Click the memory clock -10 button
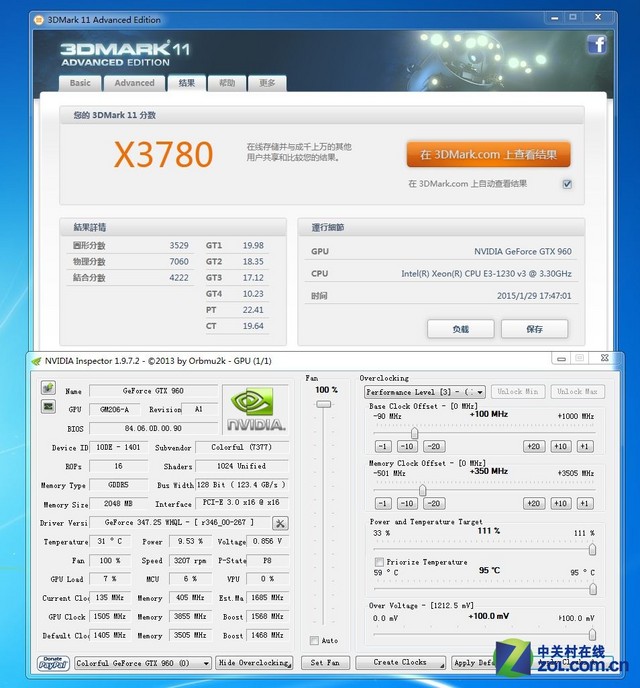The height and width of the screenshot is (688, 640). (x=407, y=503)
